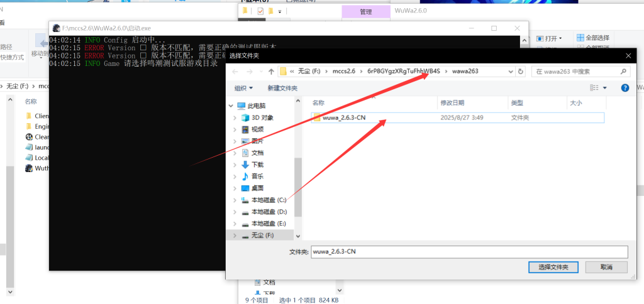
Task: Select 本地磁盘 (C:) drive
Action: click(269, 200)
